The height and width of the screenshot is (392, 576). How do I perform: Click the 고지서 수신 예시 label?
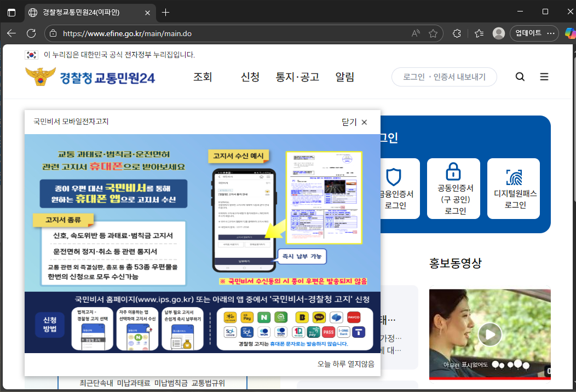(238, 156)
